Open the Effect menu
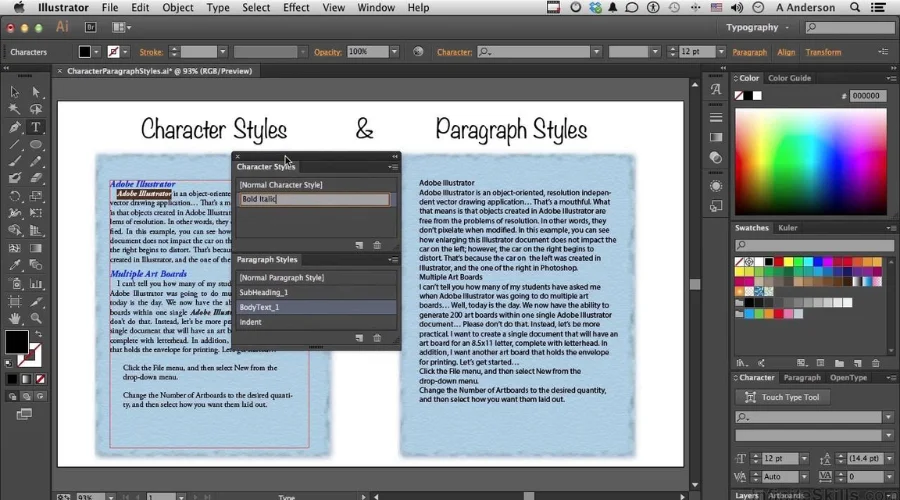The width and height of the screenshot is (900, 500). tap(296, 8)
